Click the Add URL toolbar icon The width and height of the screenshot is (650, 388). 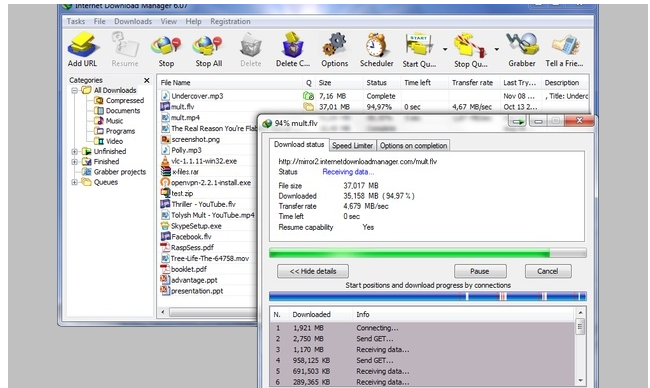(x=82, y=45)
